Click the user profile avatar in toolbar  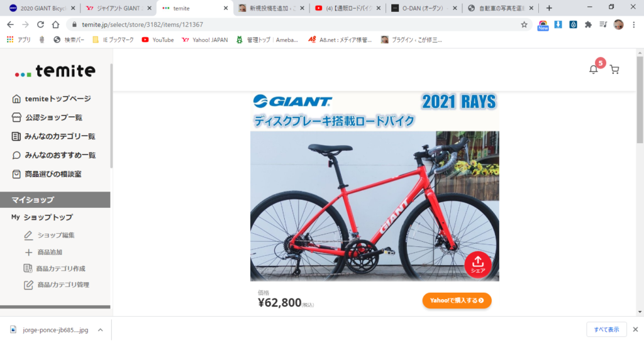coord(619,24)
